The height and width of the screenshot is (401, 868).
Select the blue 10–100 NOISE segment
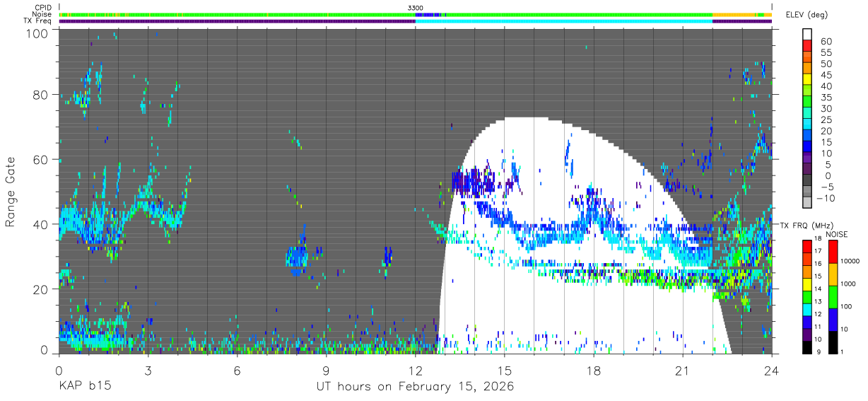(833, 319)
